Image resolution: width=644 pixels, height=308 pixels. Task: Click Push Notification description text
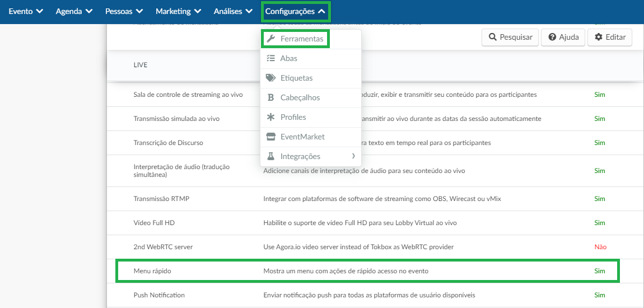pyautogui.click(x=369, y=295)
